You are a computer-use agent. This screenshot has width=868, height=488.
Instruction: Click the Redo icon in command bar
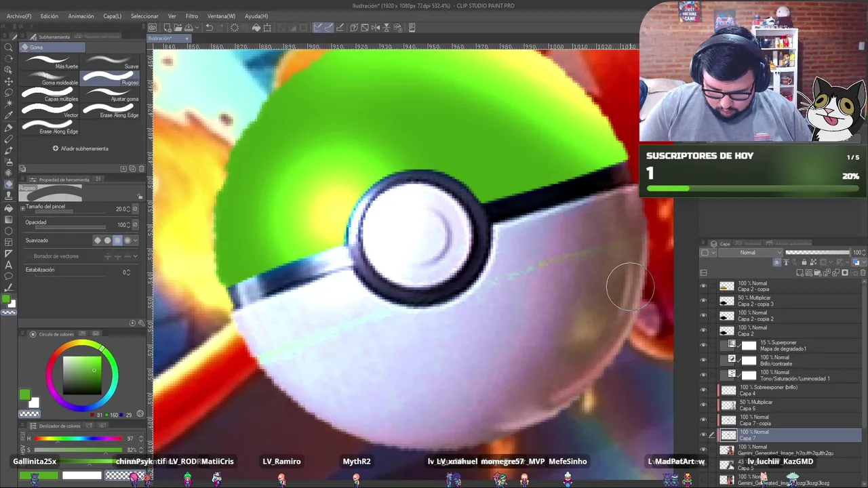tap(221, 28)
